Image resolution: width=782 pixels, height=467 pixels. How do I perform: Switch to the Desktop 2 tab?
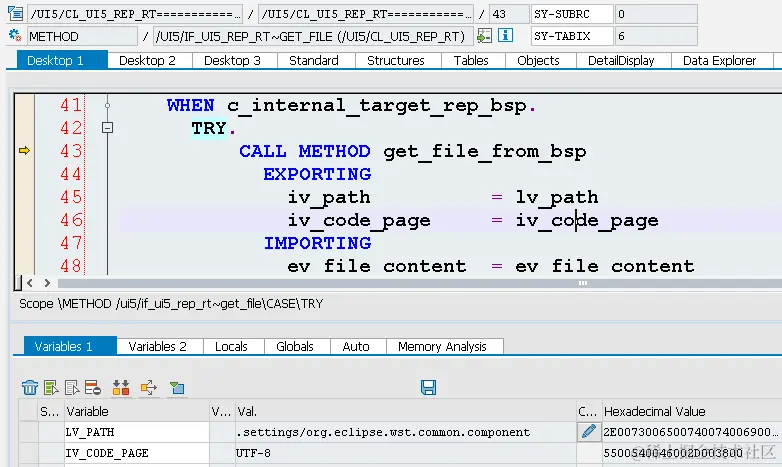pyautogui.click(x=147, y=60)
